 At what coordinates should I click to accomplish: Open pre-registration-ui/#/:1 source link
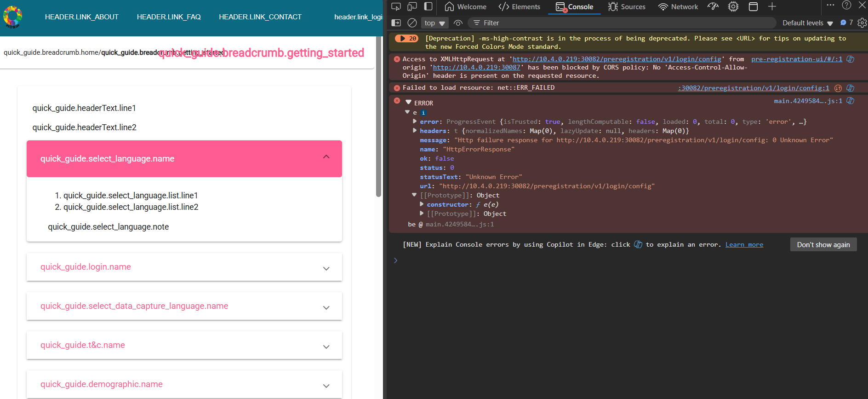pos(797,59)
